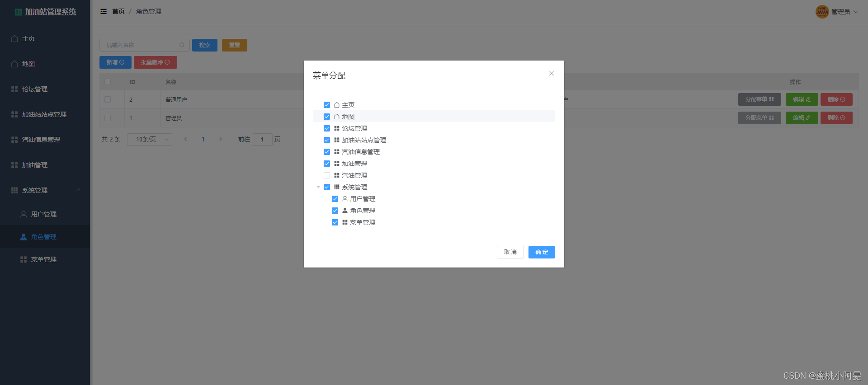Click the home icon next to 主页 in dialog tree
Image resolution: width=868 pixels, height=385 pixels.
[337, 105]
